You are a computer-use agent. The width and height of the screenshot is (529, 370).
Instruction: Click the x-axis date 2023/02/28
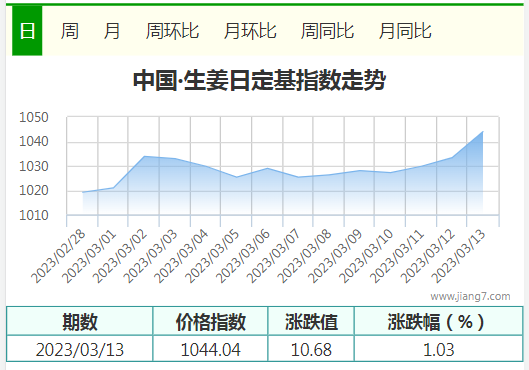tap(59, 256)
